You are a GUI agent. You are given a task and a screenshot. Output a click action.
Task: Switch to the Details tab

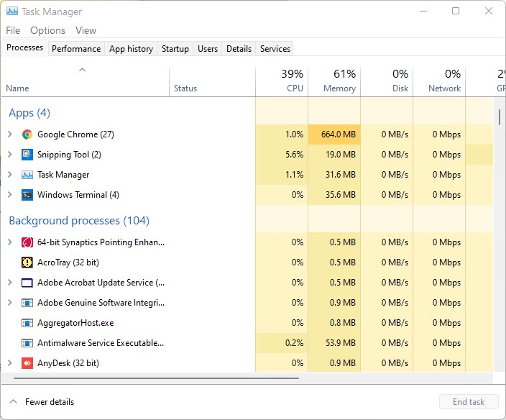239,49
